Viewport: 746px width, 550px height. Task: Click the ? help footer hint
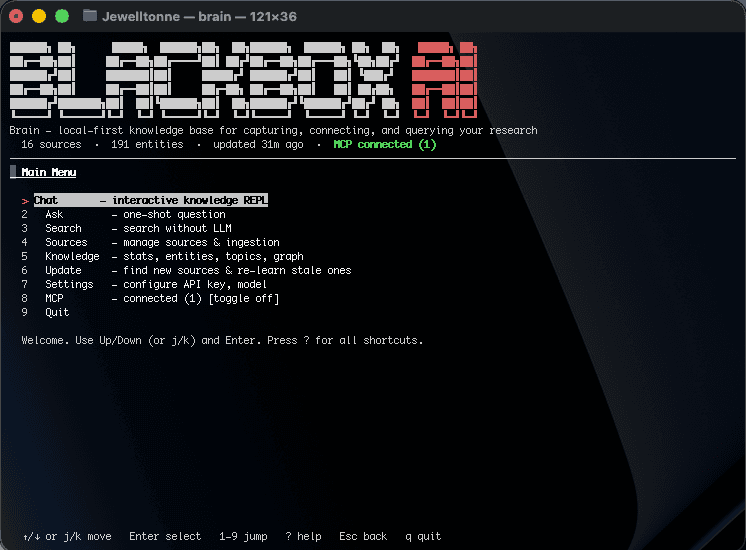tap(304, 537)
